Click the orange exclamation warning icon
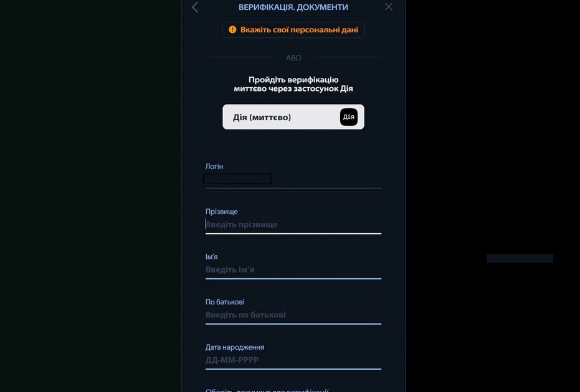This screenshot has width=580, height=392. coord(232,30)
